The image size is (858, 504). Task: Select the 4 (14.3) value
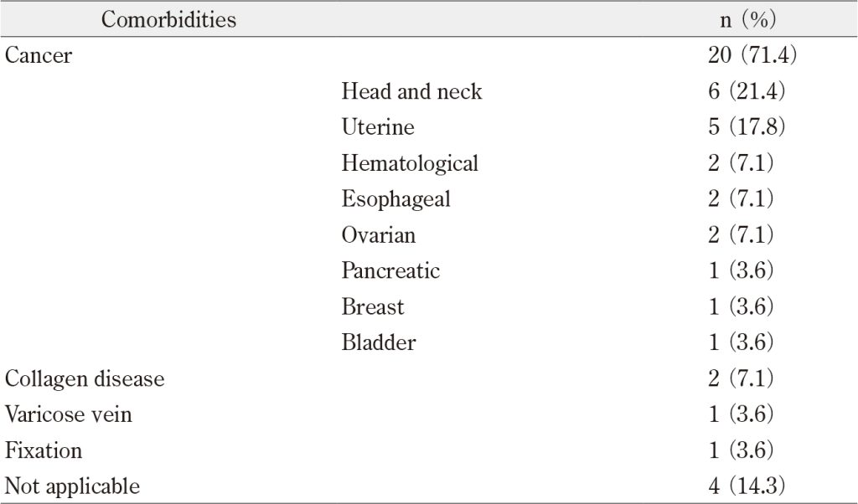coord(747,486)
